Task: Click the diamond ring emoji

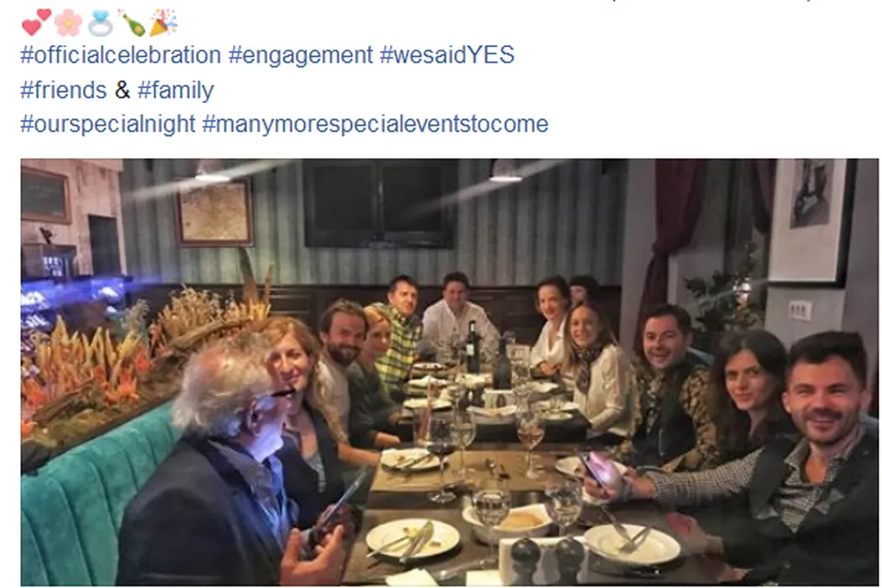Action: click(100, 23)
